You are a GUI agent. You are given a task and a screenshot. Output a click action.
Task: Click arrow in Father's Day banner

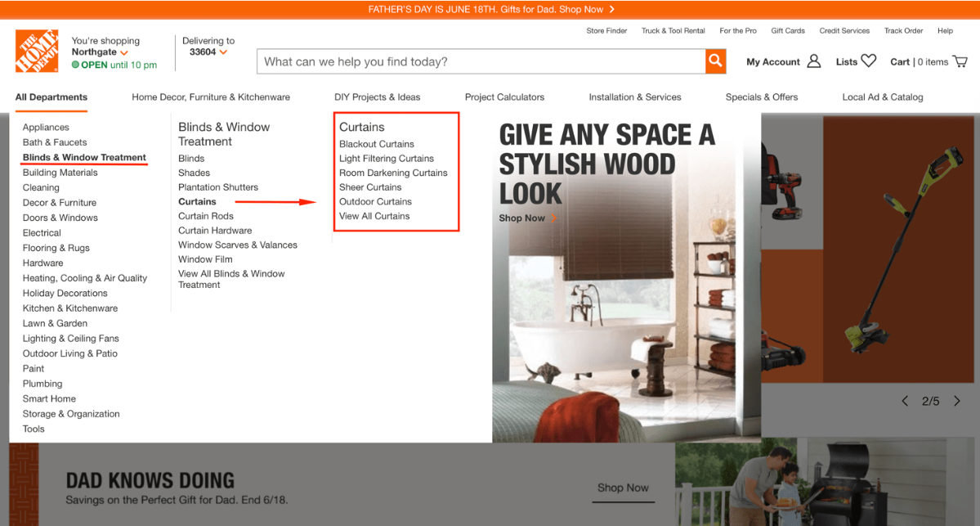[x=611, y=9]
